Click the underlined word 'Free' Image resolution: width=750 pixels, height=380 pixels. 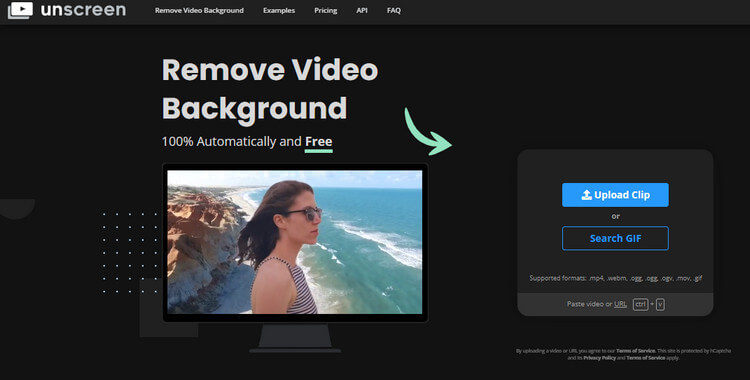click(319, 142)
